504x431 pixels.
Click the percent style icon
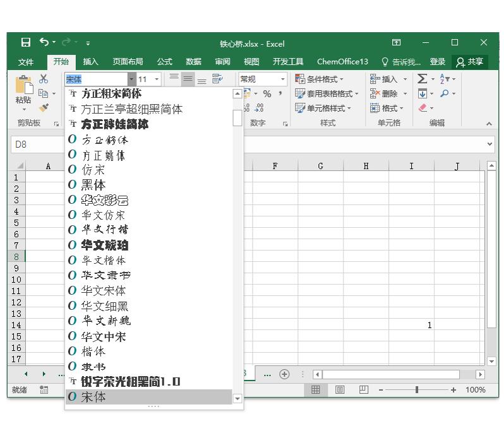click(267, 94)
